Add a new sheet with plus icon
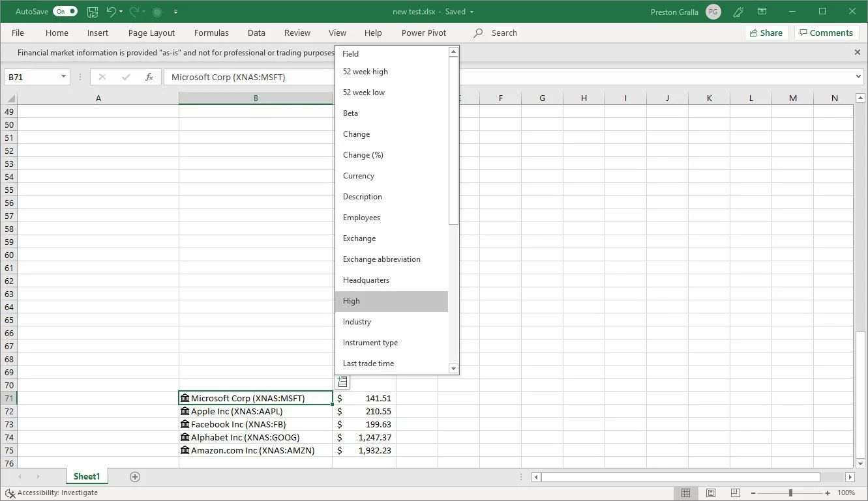This screenshot has height=501, width=868. coord(135,477)
